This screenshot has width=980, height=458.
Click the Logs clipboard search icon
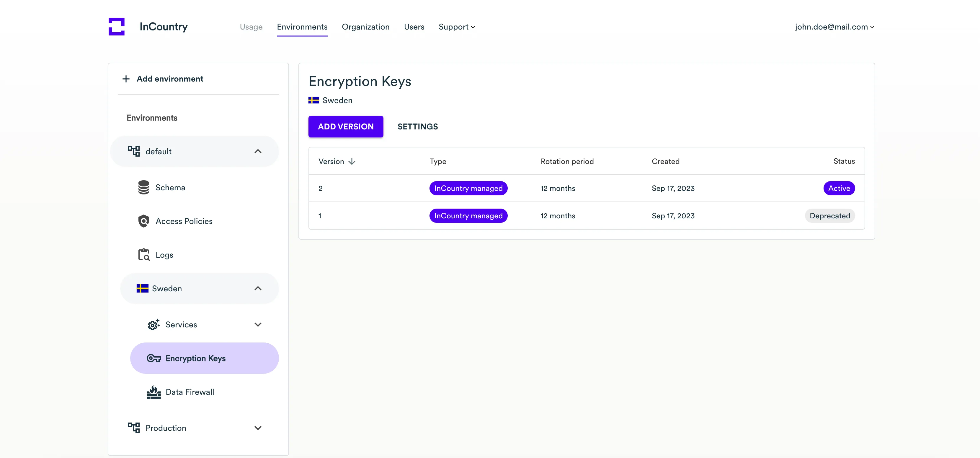coord(143,255)
